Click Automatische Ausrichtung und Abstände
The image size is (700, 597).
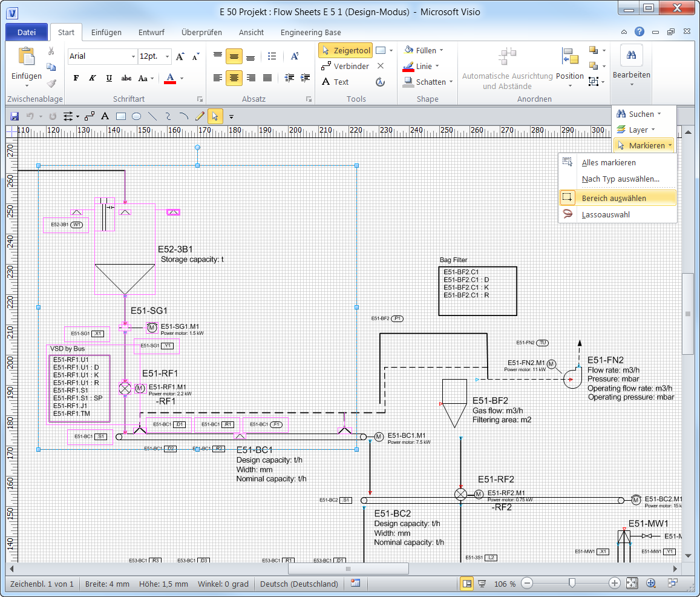pyautogui.click(x=507, y=67)
